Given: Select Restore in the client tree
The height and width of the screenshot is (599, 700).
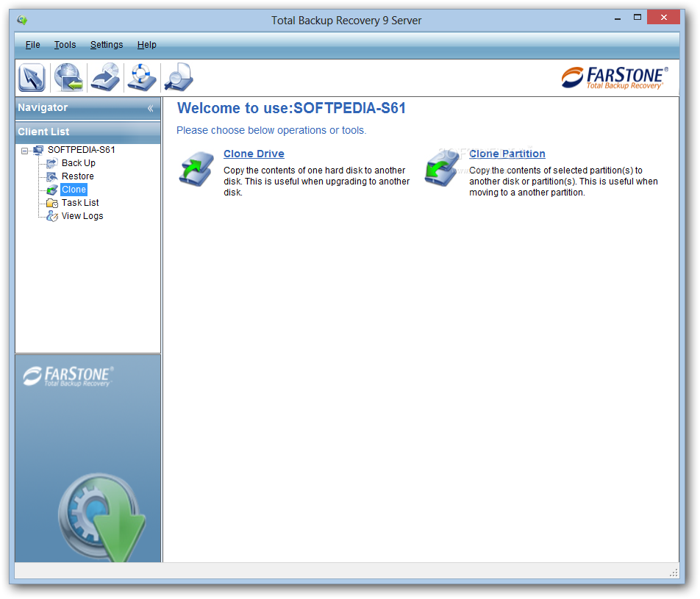Looking at the screenshot, I should point(78,176).
